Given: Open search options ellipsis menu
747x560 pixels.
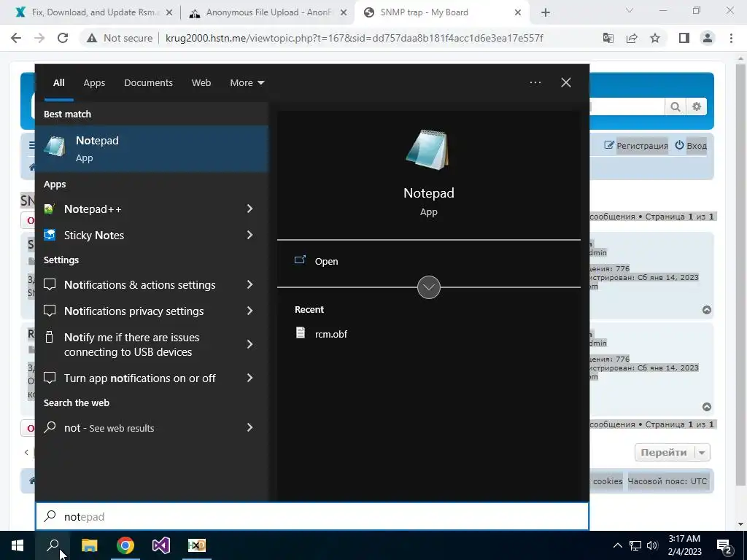Looking at the screenshot, I should (x=535, y=82).
